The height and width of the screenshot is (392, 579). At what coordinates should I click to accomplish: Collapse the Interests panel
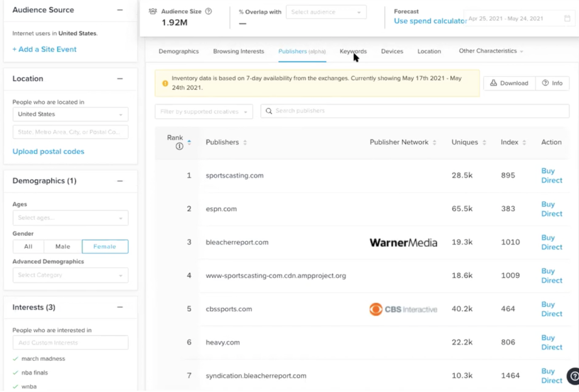120,307
